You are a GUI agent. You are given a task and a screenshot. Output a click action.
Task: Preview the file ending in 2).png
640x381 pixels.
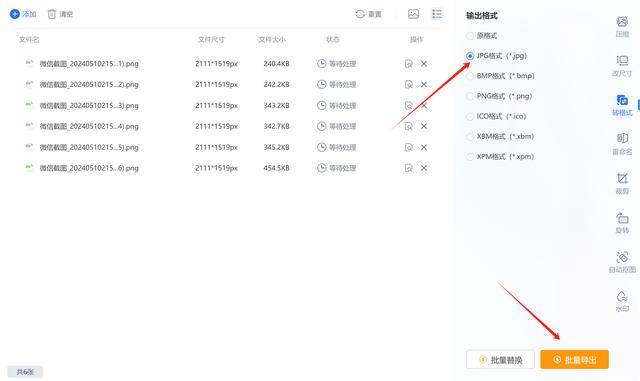click(409, 85)
